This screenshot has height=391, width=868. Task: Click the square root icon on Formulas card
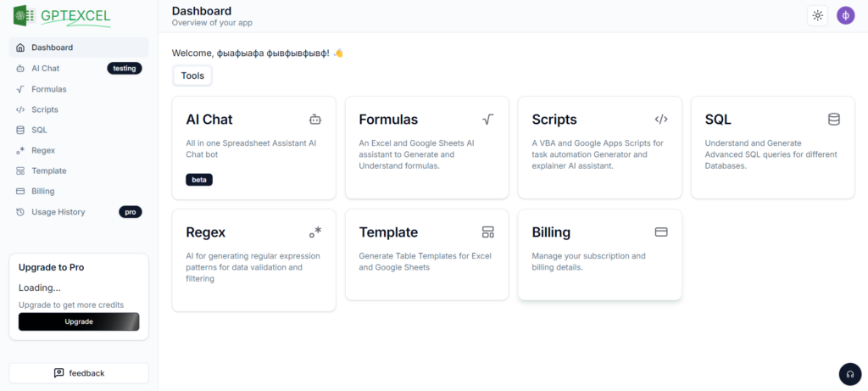(x=487, y=119)
